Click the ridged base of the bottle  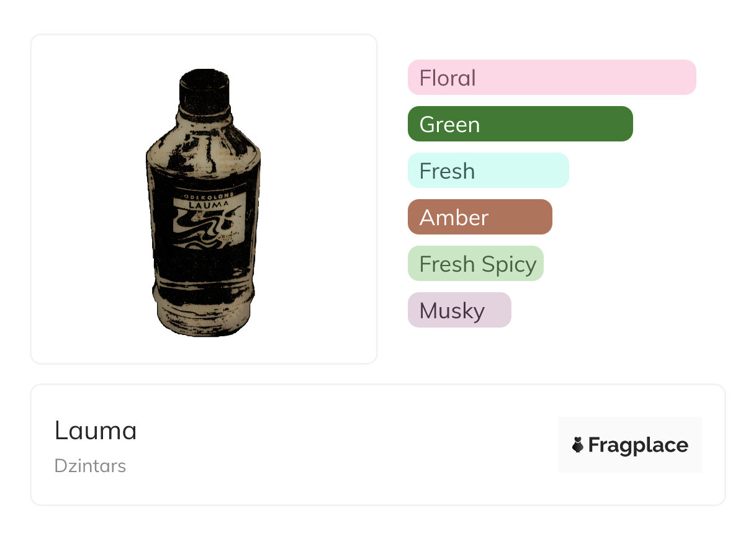[x=204, y=316]
